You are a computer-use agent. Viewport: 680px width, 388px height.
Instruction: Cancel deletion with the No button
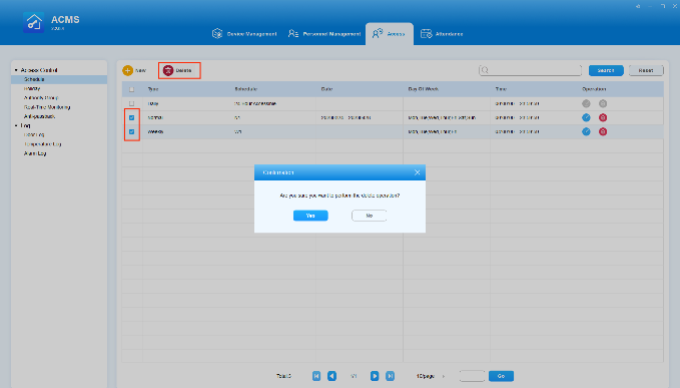pos(369,215)
